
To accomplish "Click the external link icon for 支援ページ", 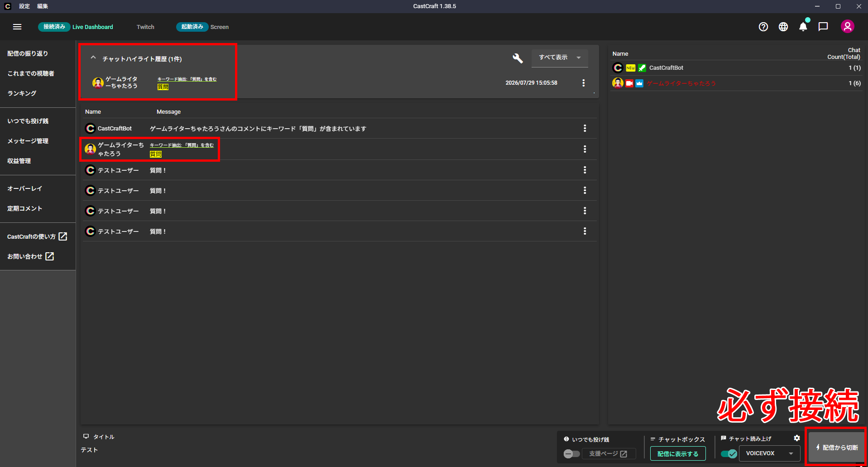I will tap(623, 454).
